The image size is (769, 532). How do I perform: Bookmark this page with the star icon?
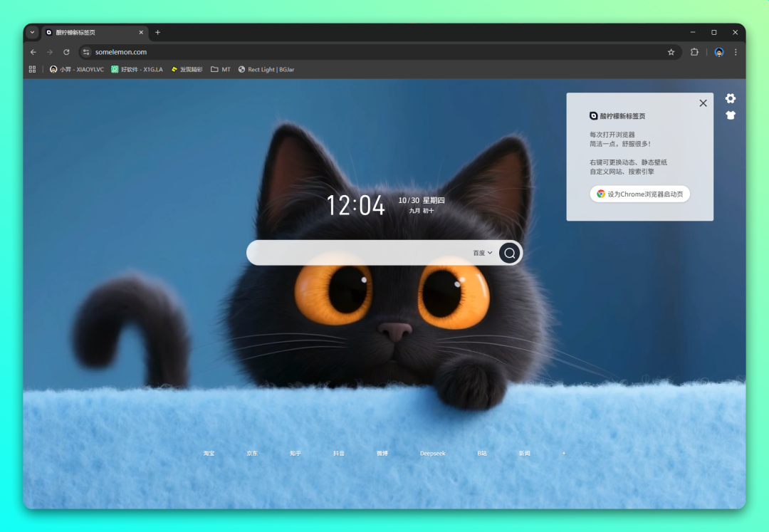(x=671, y=52)
